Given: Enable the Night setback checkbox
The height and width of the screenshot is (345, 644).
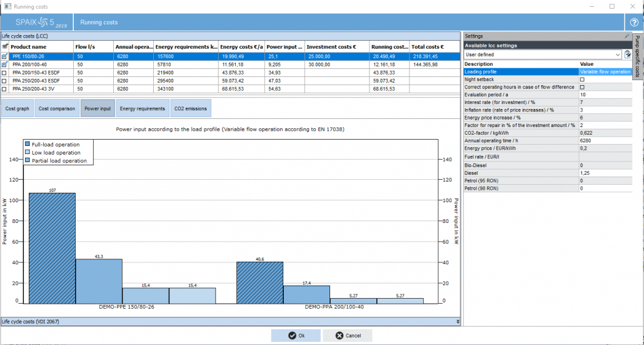Looking at the screenshot, I should pos(582,80).
